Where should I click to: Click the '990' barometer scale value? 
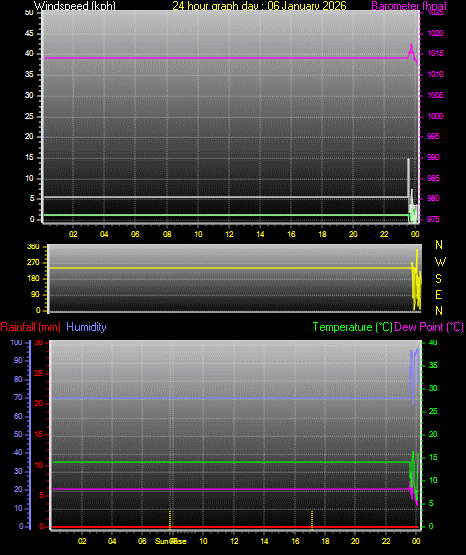point(433,157)
